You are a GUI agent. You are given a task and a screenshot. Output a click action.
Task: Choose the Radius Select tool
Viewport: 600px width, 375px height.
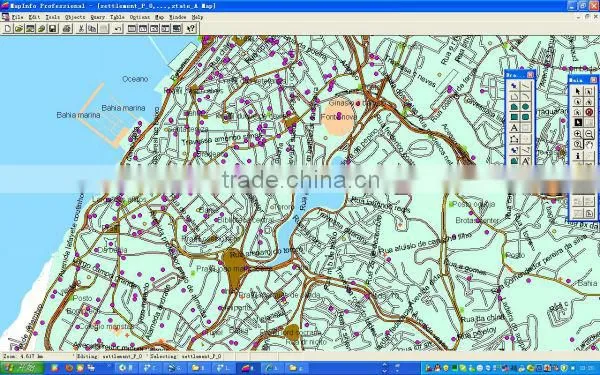tap(577, 101)
